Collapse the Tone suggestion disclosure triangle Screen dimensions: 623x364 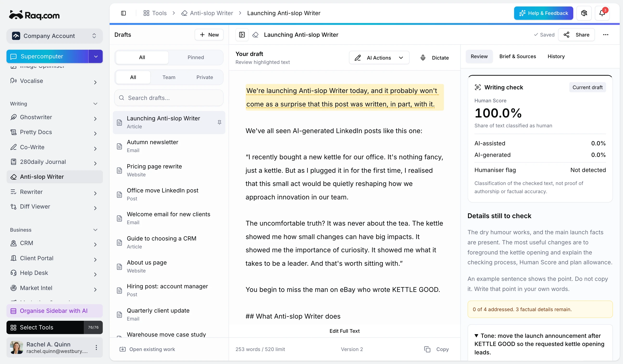[476, 336]
